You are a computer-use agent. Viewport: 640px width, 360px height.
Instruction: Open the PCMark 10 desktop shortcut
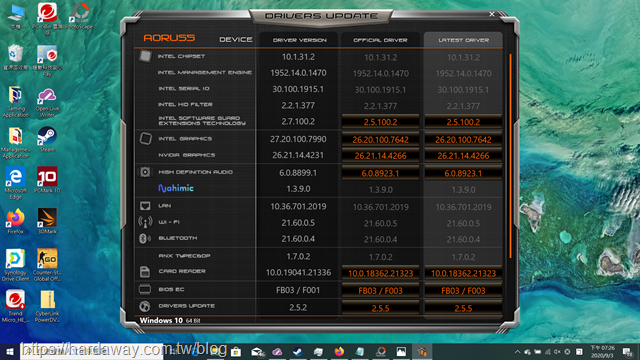click(x=47, y=180)
